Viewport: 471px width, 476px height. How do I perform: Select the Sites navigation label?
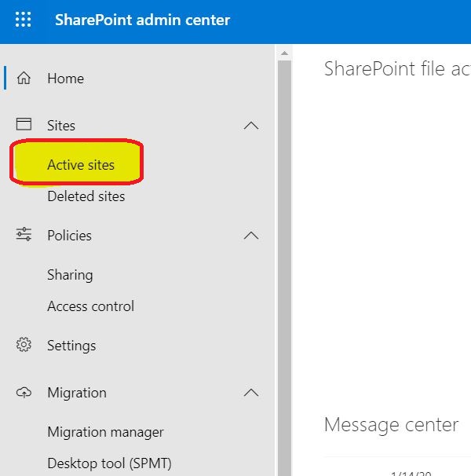61,126
